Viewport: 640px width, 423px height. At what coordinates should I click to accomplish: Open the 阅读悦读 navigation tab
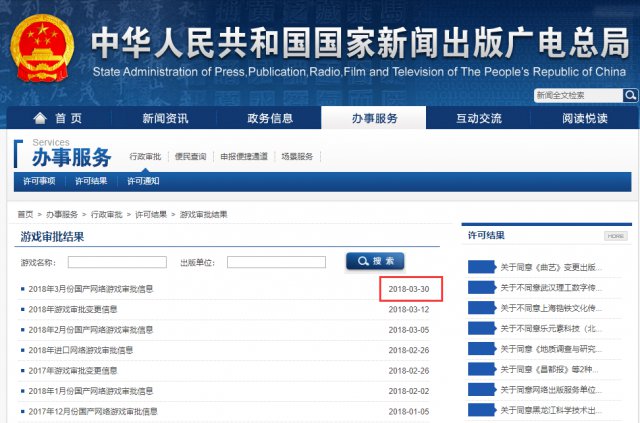pyautogui.click(x=584, y=118)
